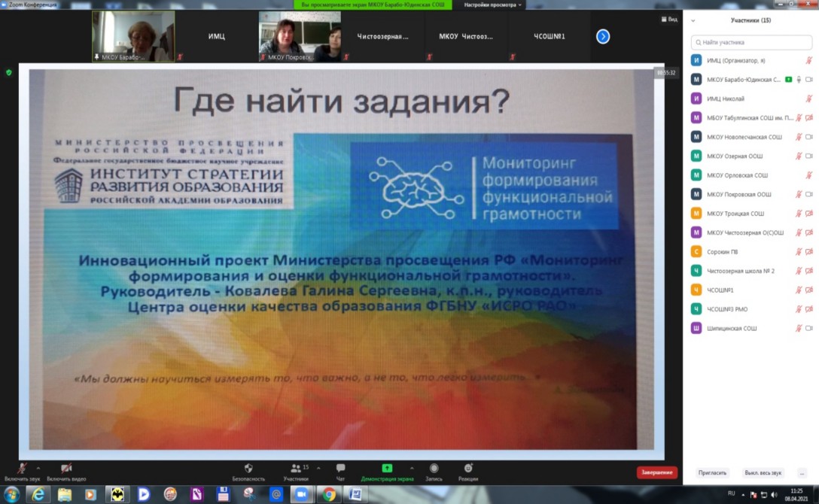
Task: Unmute microphone with Включить звук icon
Action: [22, 468]
